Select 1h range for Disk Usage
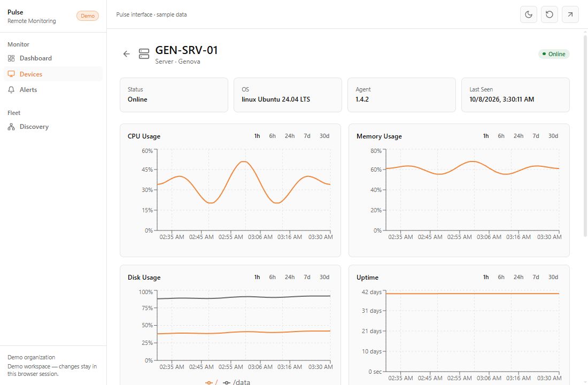The width and height of the screenshot is (588, 385). click(257, 277)
